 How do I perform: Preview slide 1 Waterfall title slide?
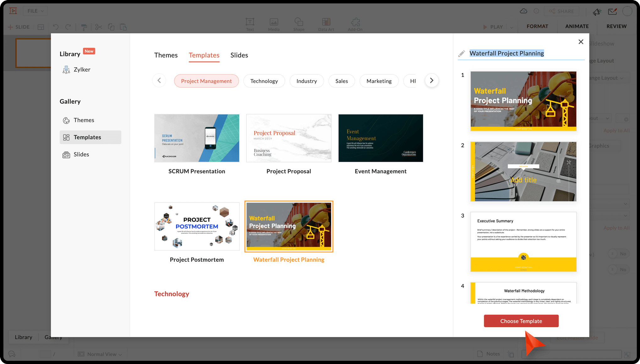point(523,101)
